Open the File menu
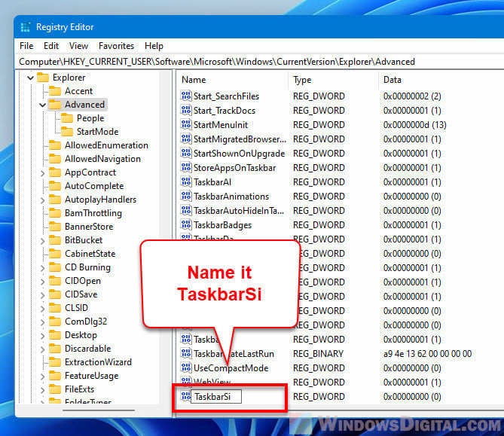504x436 pixels. (x=26, y=46)
